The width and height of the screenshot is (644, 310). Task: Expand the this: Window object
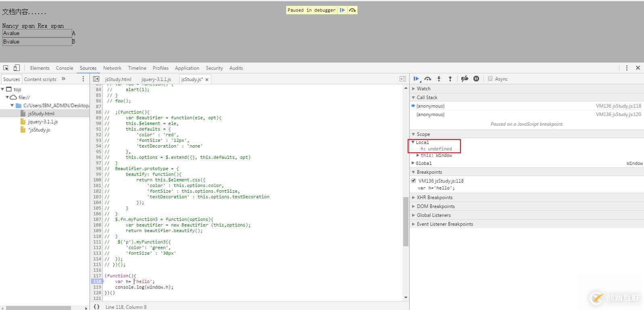pos(418,155)
